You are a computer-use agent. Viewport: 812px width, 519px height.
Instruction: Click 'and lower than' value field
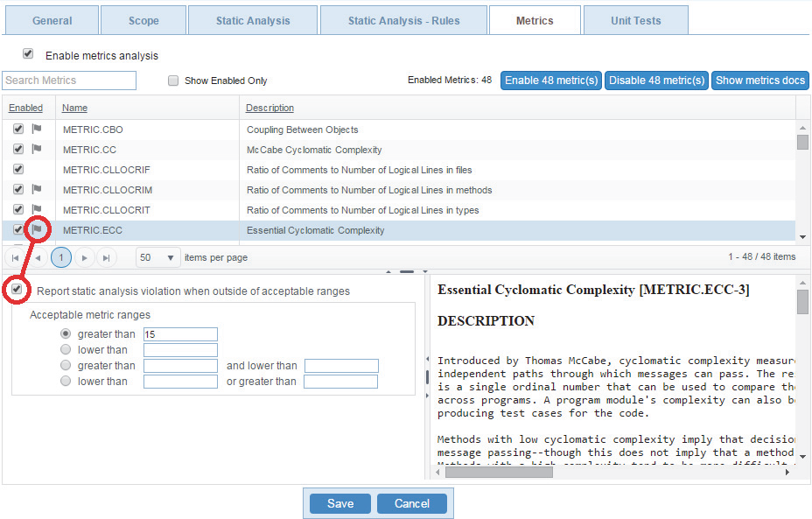tap(341, 366)
